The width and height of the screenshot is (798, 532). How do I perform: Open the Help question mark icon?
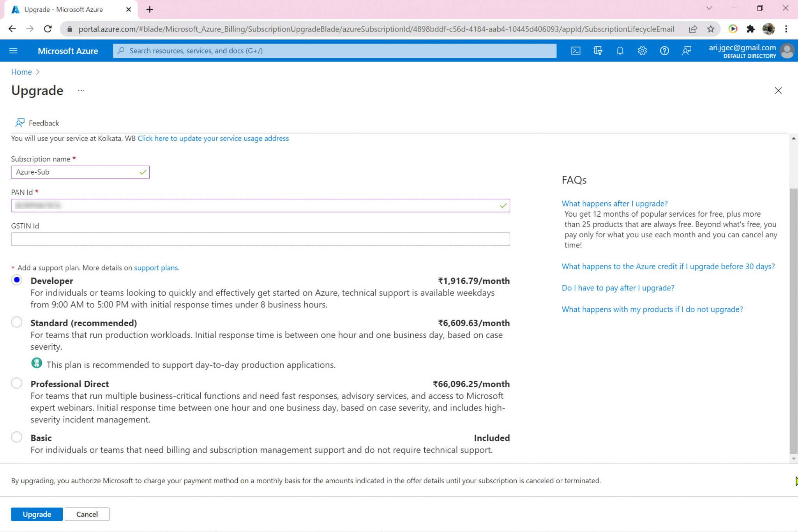click(x=664, y=51)
